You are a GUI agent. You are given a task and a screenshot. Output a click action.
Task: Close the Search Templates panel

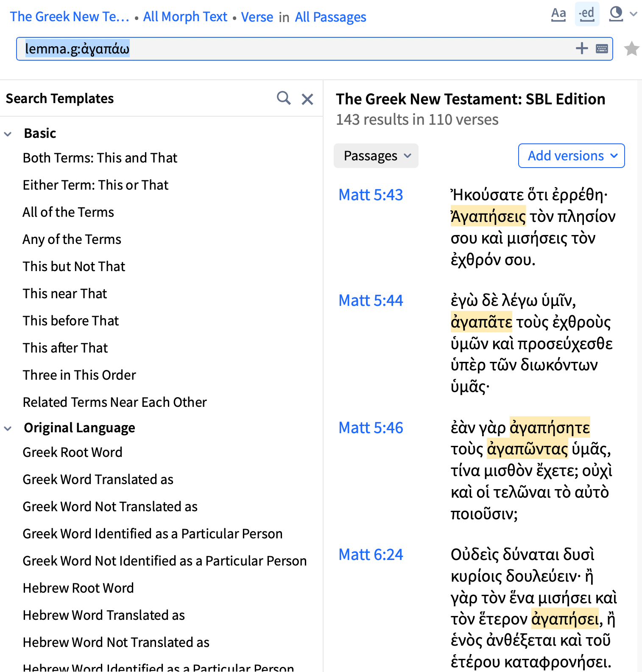tap(307, 99)
